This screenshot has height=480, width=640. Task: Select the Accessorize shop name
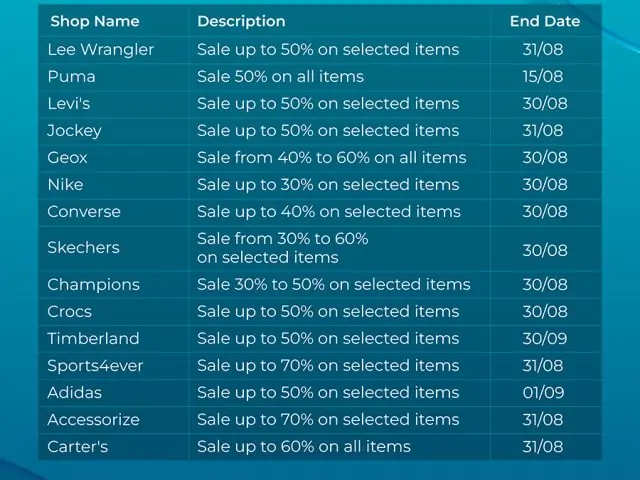click(x=93, y=419)
